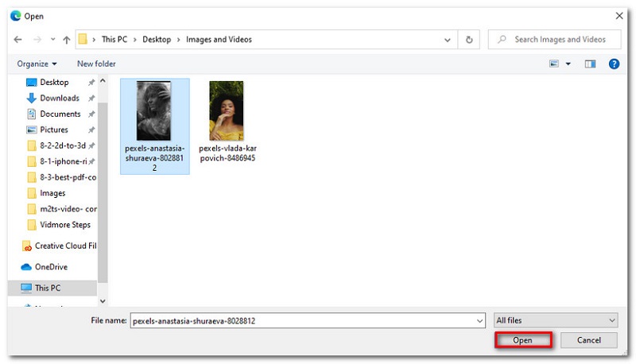Click New folder in the toolbar

click(x=96, y=64)
